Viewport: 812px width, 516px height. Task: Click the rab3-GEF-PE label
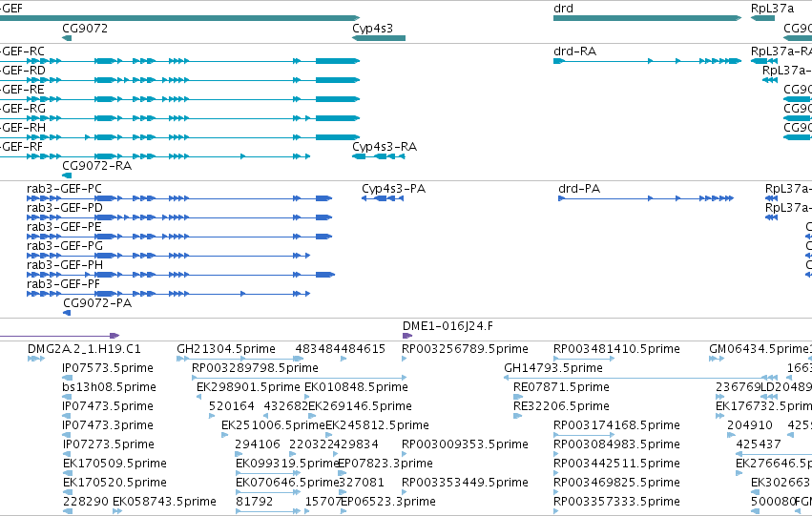point(64,227)
